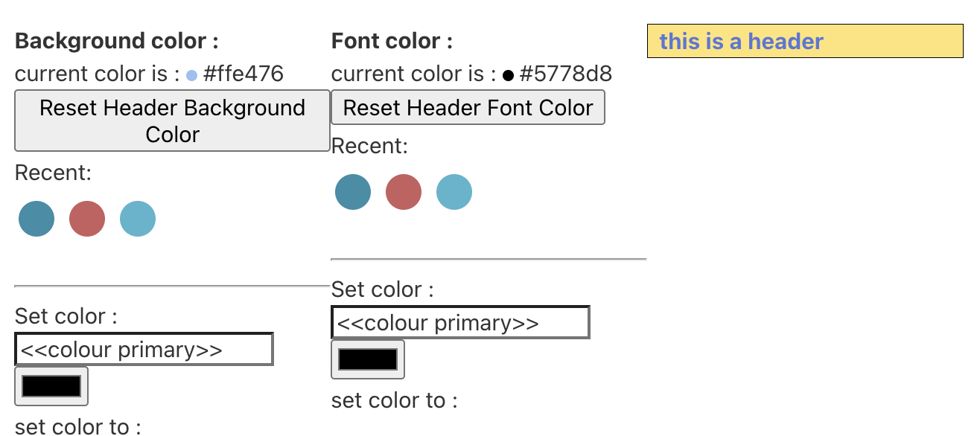Pick the dark teal recent font color

(353, 192)
